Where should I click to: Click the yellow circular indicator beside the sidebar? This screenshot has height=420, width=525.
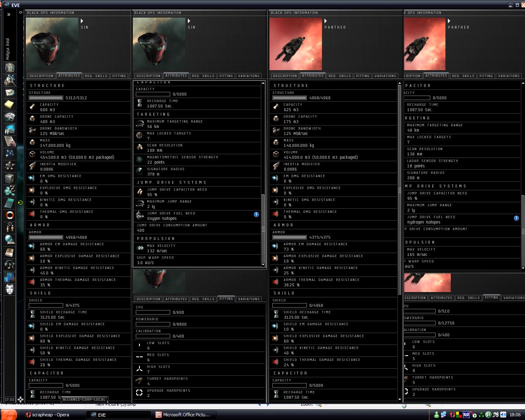(x=20, y=203)
